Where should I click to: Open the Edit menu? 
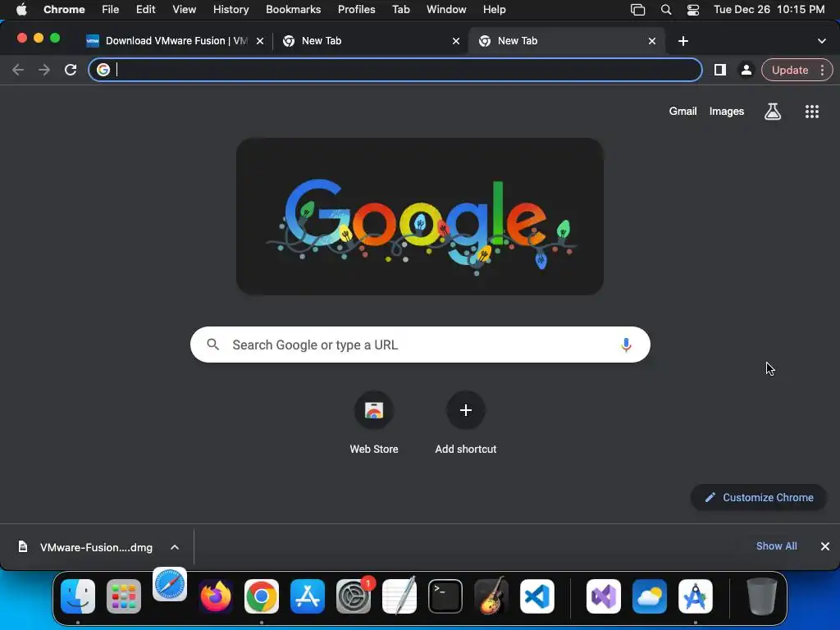(x=145, y=10)
